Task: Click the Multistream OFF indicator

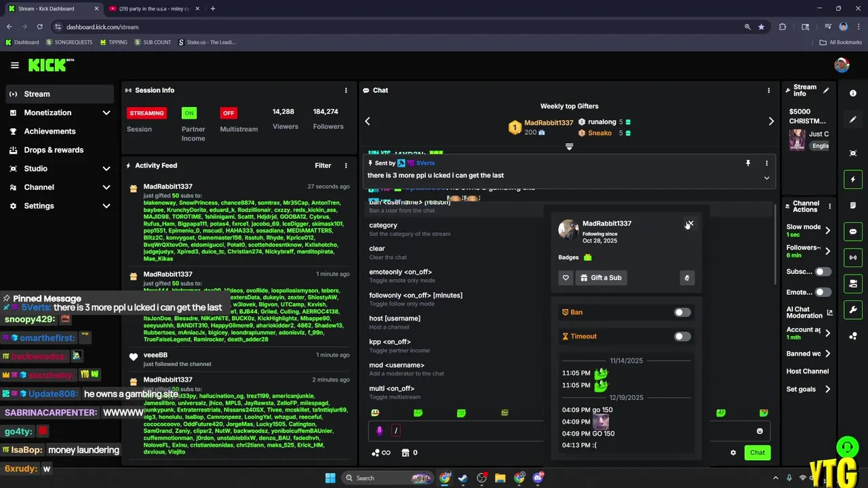Action: tap(229, 113)
